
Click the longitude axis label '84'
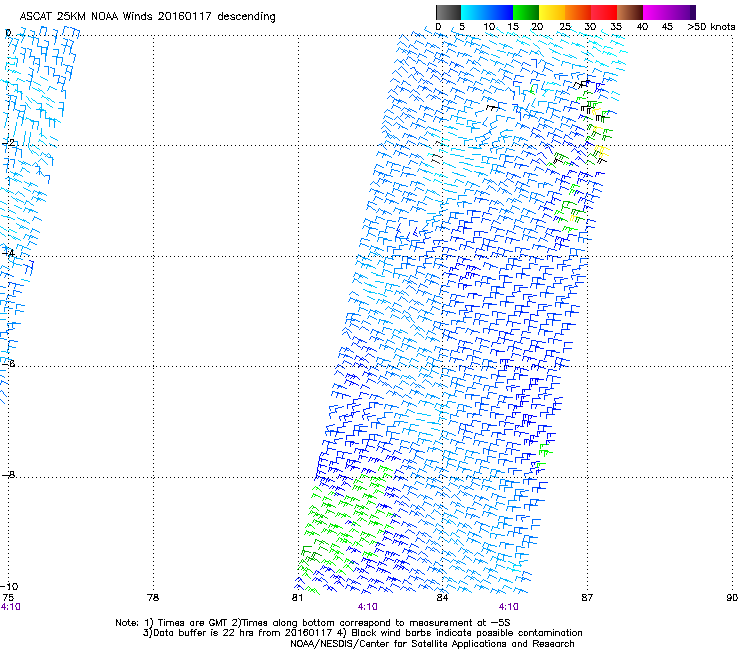[442, 597]
